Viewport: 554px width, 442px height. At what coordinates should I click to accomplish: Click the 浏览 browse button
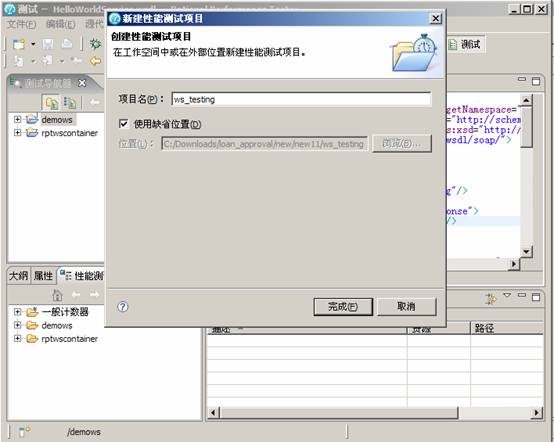[x=402, y=143]
